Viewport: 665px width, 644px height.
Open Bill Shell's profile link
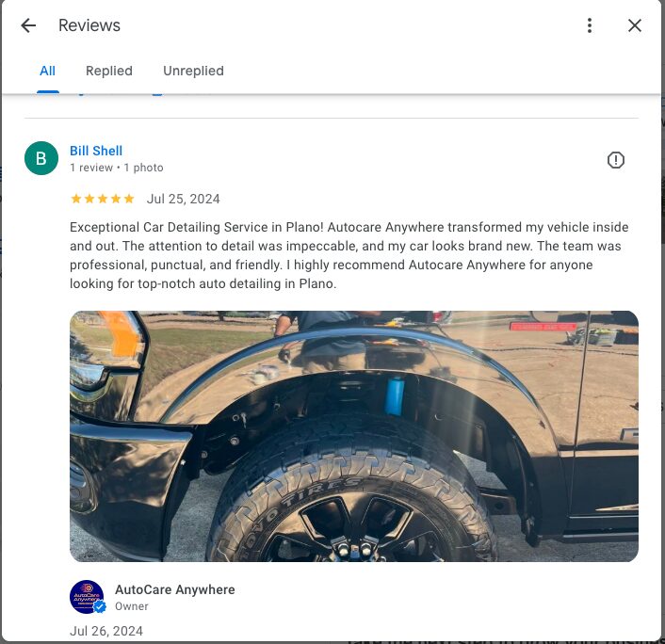click(x=96, y=151)
